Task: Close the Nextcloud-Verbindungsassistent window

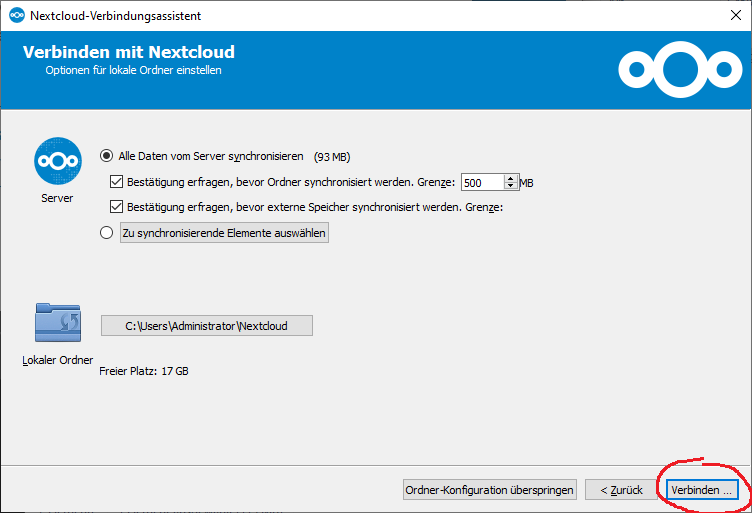Action: [x=736, y=15]
